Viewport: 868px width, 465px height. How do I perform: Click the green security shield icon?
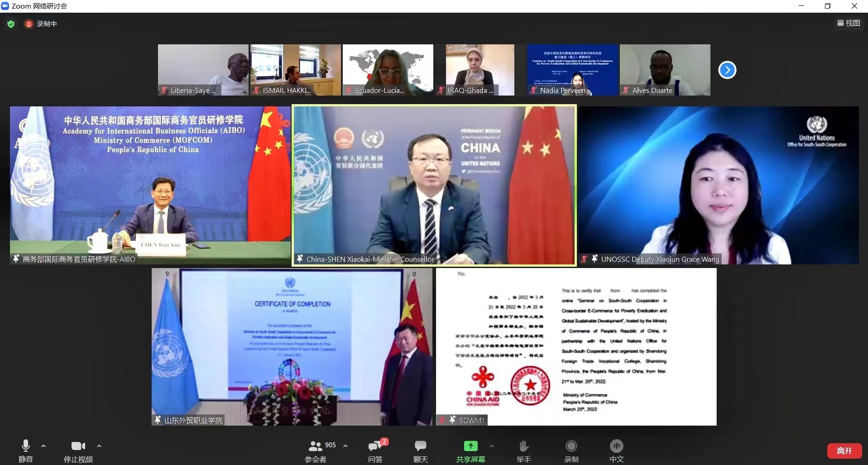(x=11, y=24)
